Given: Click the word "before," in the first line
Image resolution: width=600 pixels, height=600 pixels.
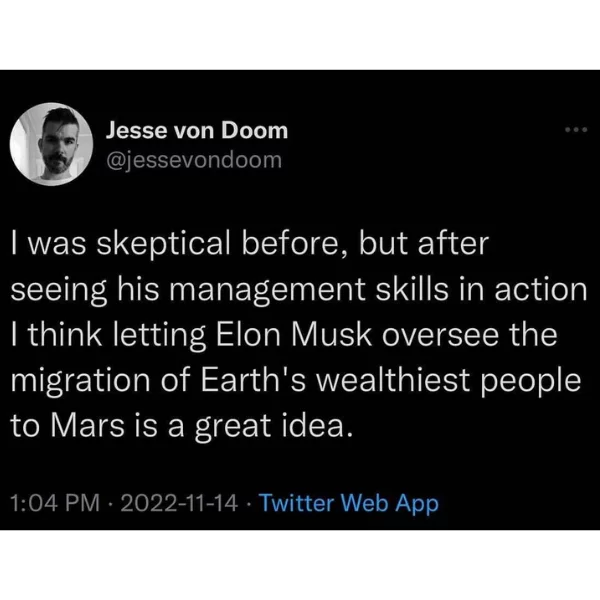Looking at the screenshot, I should [295, 245].
